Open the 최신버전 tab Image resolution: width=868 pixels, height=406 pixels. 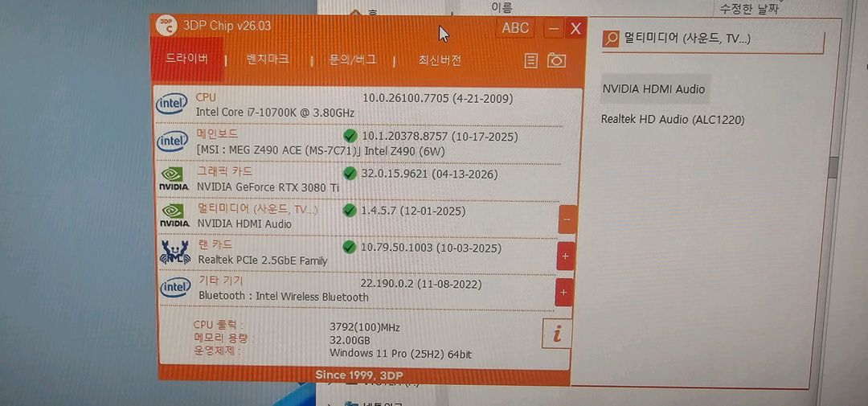point(440,60)
